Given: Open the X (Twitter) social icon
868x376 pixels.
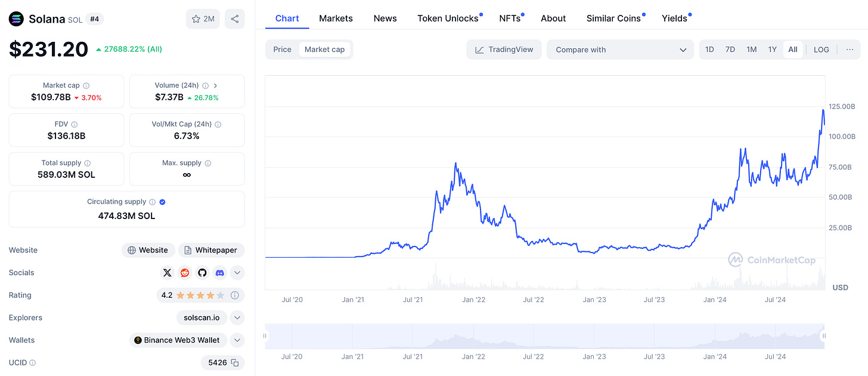Looking at the screenshot, I should (168, 273).
